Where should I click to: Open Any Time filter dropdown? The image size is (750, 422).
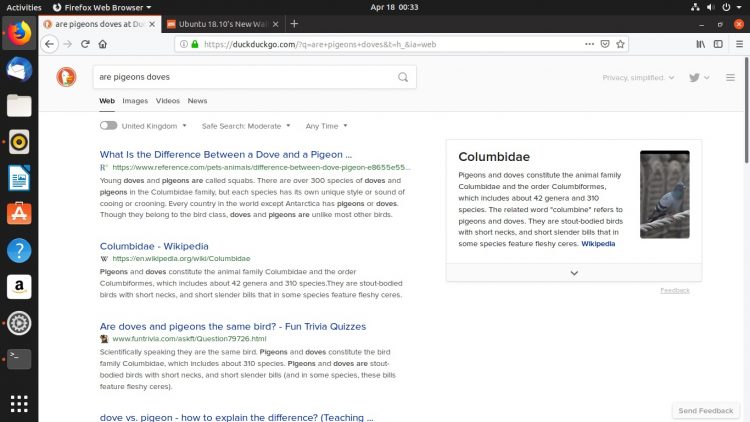click(326, 126)
